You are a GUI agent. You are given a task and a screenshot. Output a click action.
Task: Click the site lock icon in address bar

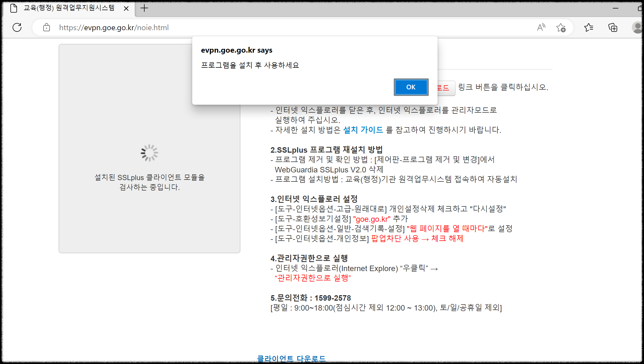pyautogui.click(x=47, y=27)
